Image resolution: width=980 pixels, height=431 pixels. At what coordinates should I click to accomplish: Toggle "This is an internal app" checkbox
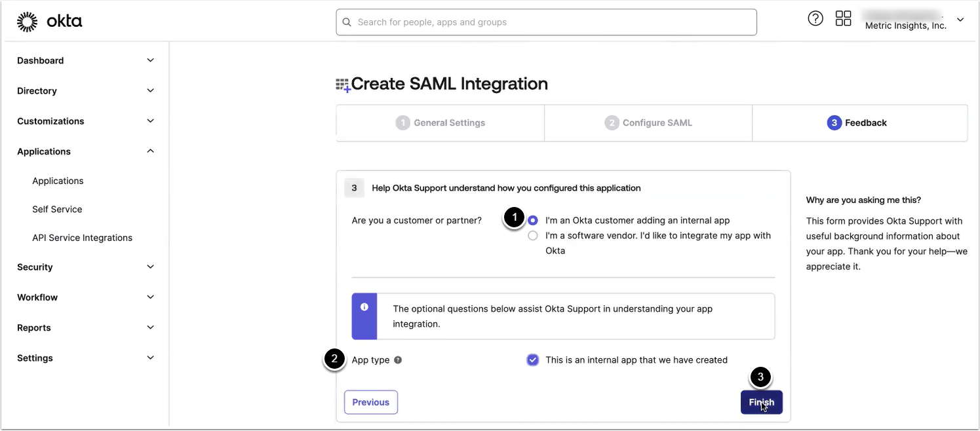[x=532, y=360]
